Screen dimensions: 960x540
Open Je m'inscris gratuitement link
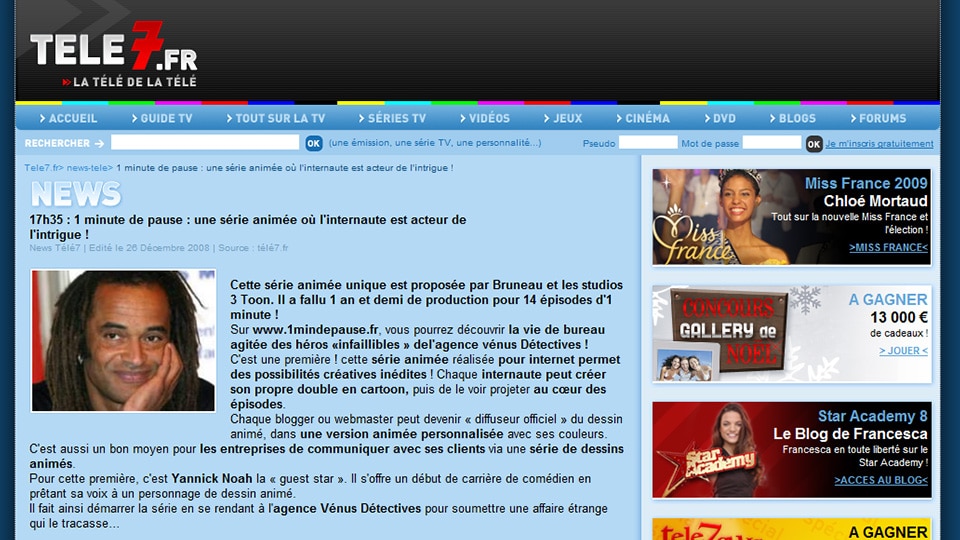[879, 144]
